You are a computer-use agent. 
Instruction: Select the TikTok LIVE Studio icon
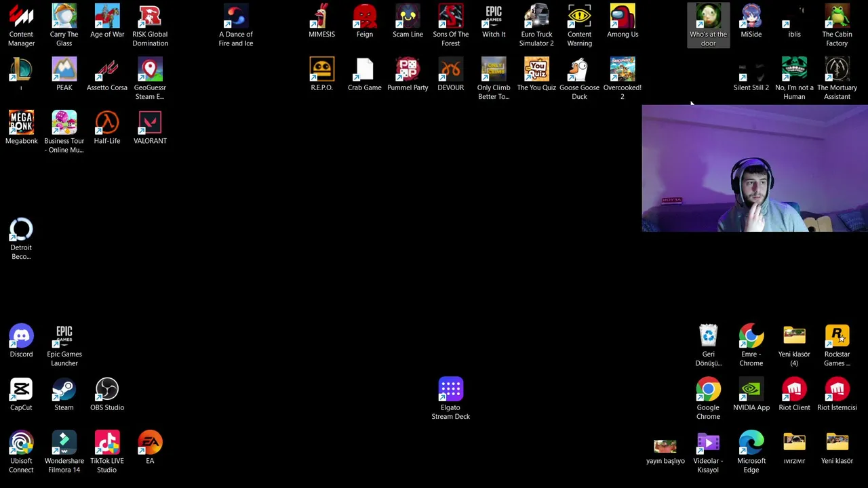pos(107,452)
